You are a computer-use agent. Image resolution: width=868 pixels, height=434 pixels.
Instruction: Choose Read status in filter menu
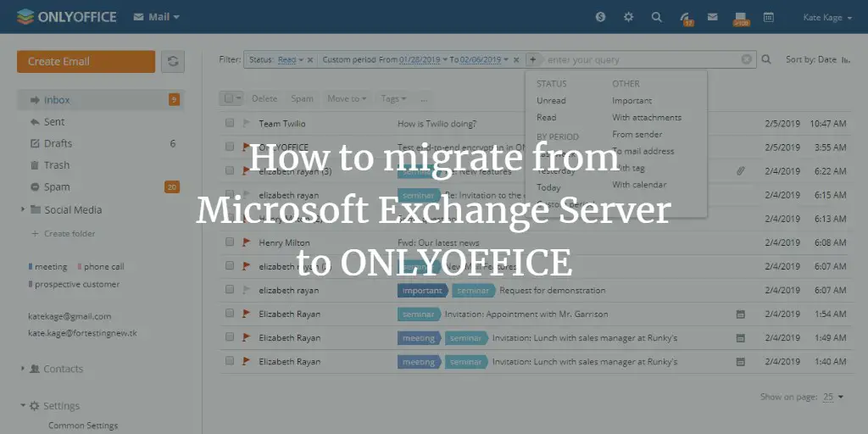[x=547, y=117]
